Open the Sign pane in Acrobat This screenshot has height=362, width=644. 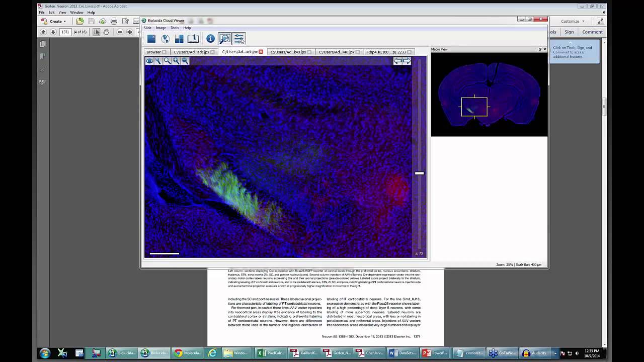tap(569, 32)
